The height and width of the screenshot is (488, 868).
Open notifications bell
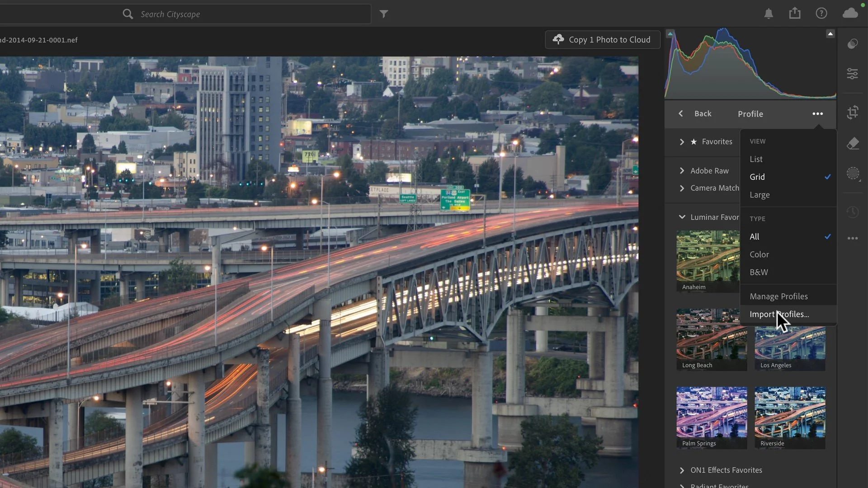pyautogui.click(x=769, y=13)
